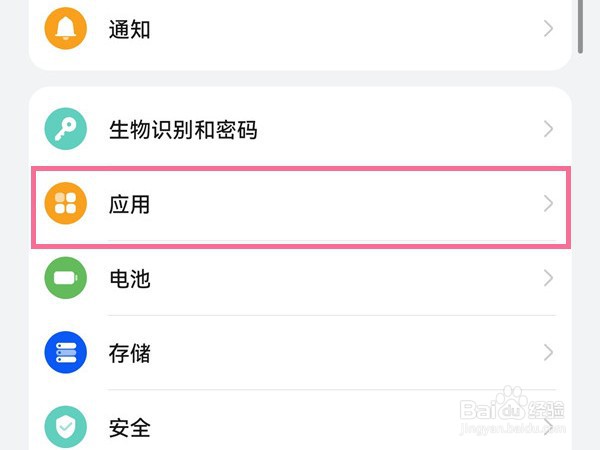Tap the teal key icon for biometrics

66,130
